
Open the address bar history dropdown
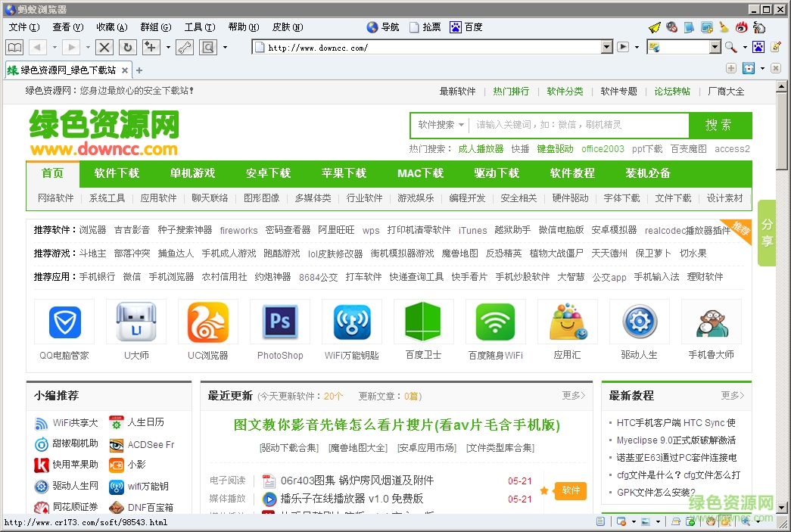[607, 46]
